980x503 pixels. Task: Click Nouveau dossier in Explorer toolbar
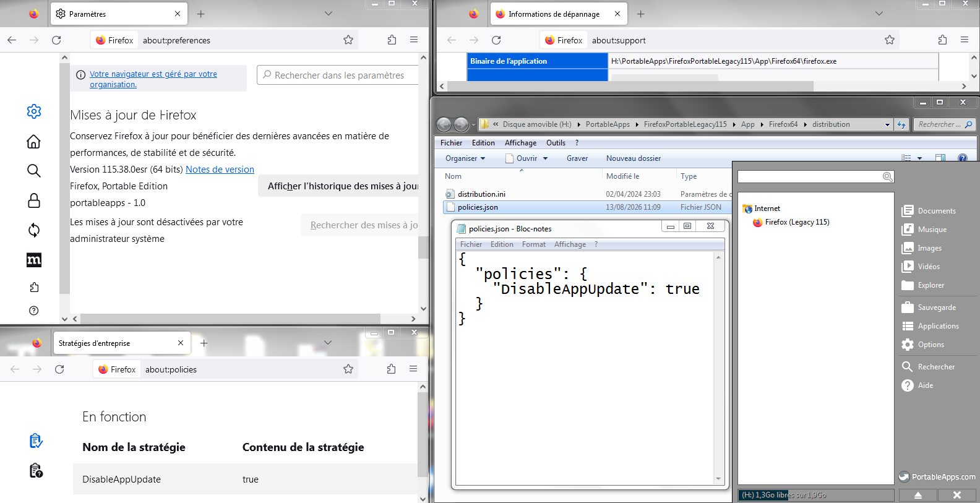pyautogui.click(x=634, y=158)
